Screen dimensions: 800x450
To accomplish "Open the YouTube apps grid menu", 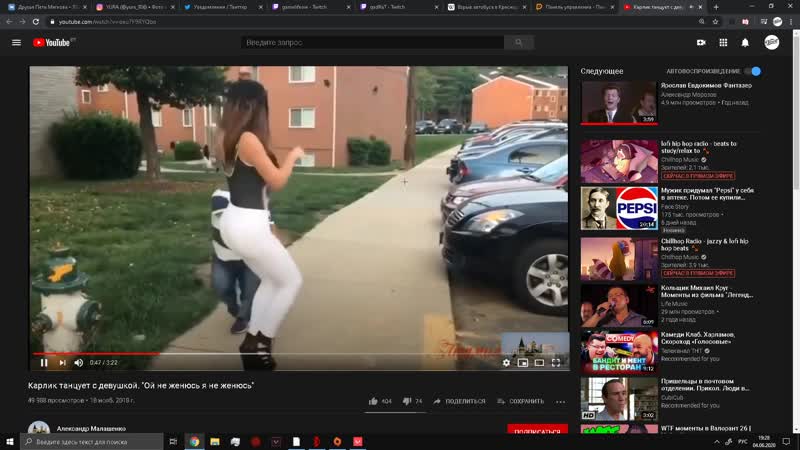I will 723,42.
